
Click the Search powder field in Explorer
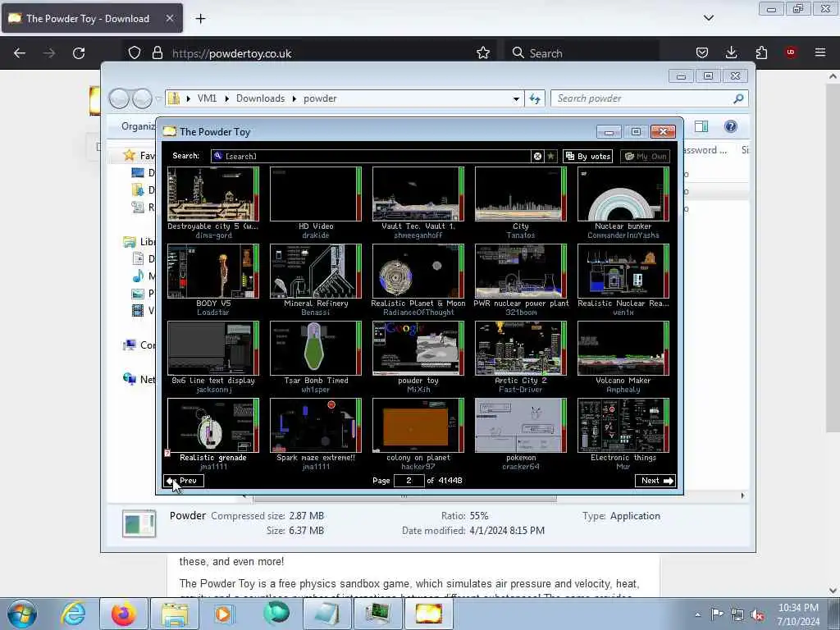tap(649, 98)
